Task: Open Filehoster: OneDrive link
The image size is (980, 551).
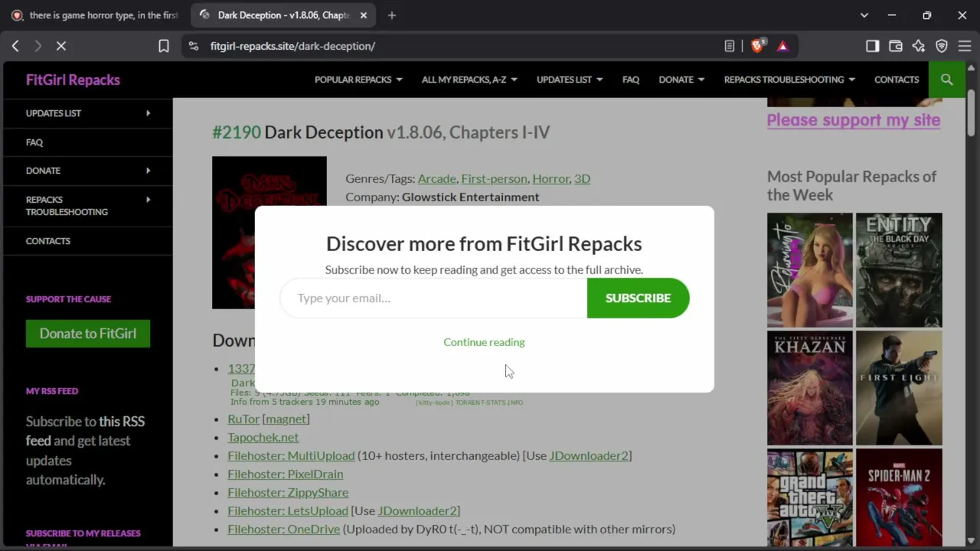Action: click(283, 529)
